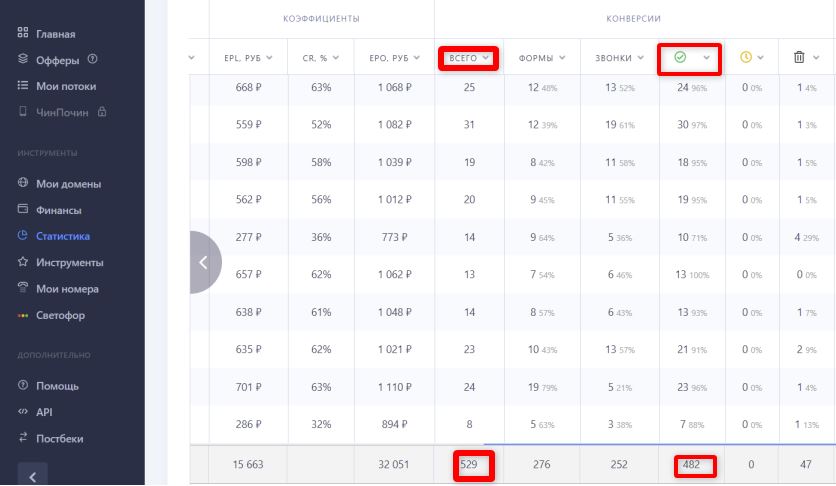Image resolution: width=836 pixels, height=486 pixels.
Task: Click the Мои потоки list icon
Action: [x=23, y=86]
